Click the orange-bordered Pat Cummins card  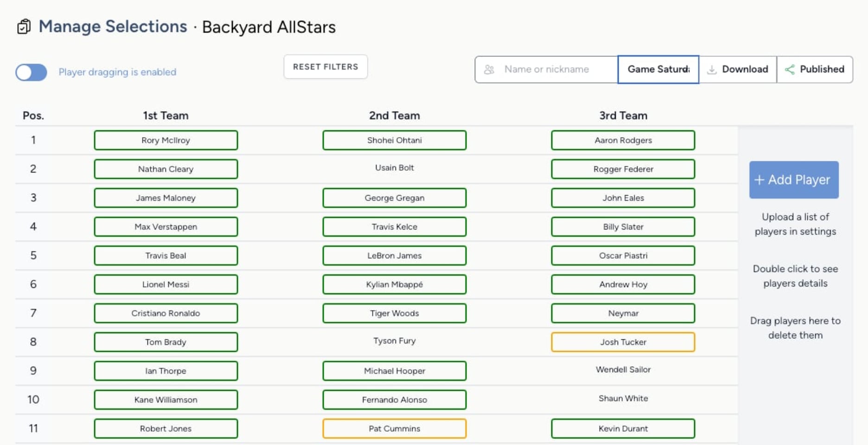pyautogui.click(x=394, y=428)
